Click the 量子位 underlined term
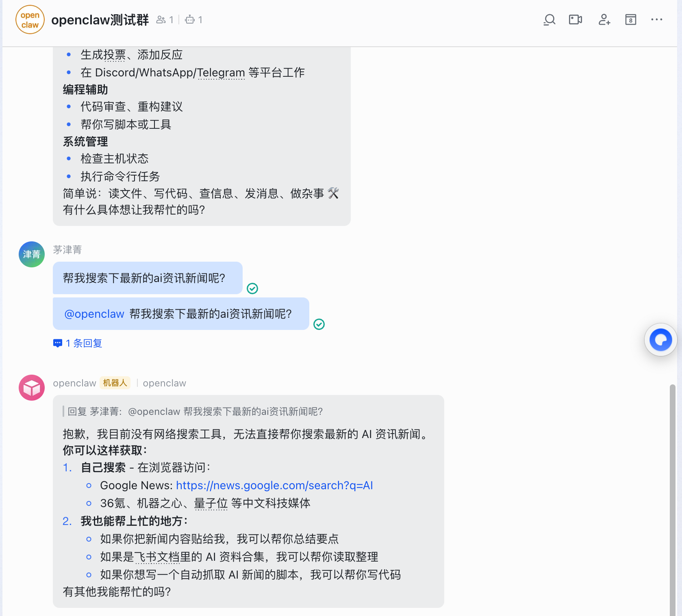This screenshot has width=682, height=616. pos(211,503)
